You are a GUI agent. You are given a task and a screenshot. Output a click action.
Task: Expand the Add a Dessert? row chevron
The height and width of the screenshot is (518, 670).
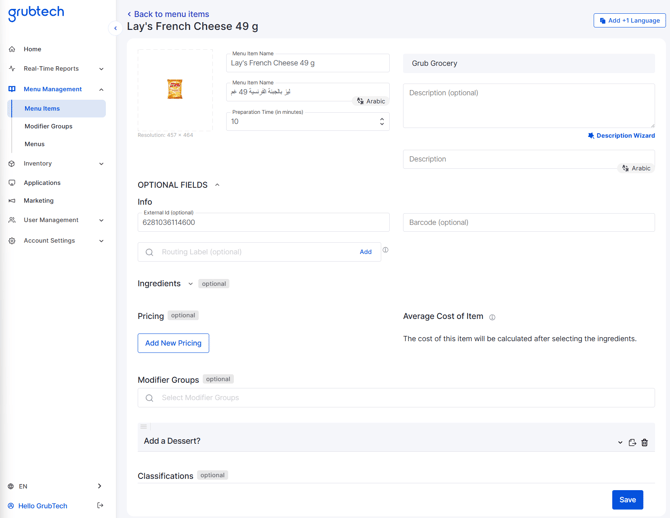click(x=620, y=442)
